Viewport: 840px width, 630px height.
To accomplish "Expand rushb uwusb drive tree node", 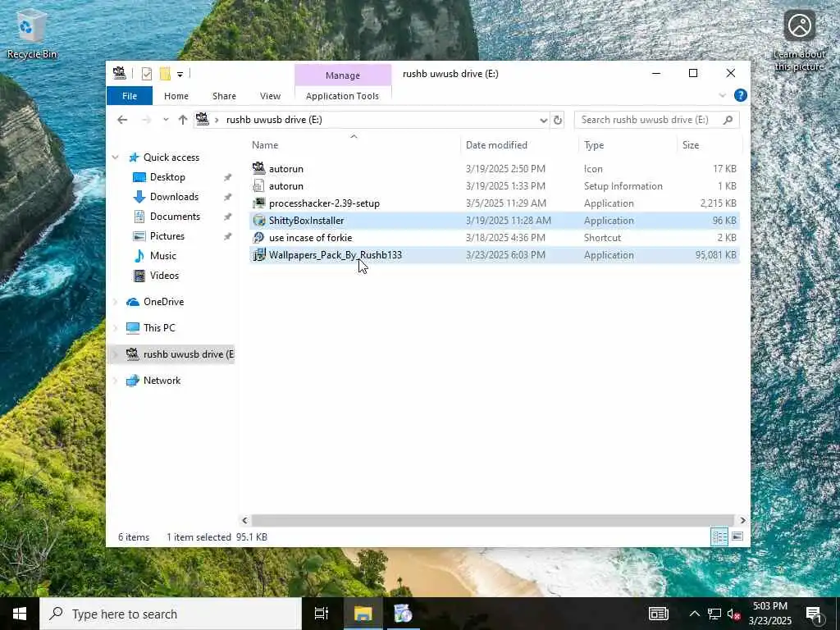I will click(x=115, y=354).
